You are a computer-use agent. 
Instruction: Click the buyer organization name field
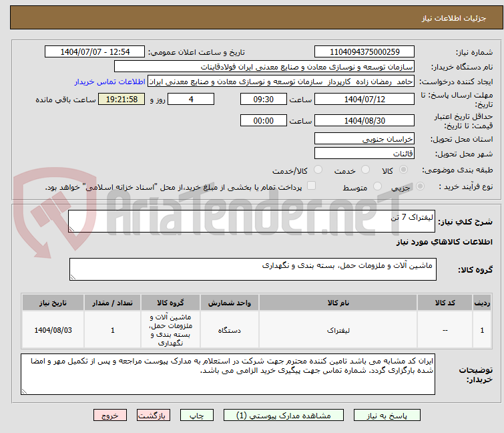[x=264, y=67]
